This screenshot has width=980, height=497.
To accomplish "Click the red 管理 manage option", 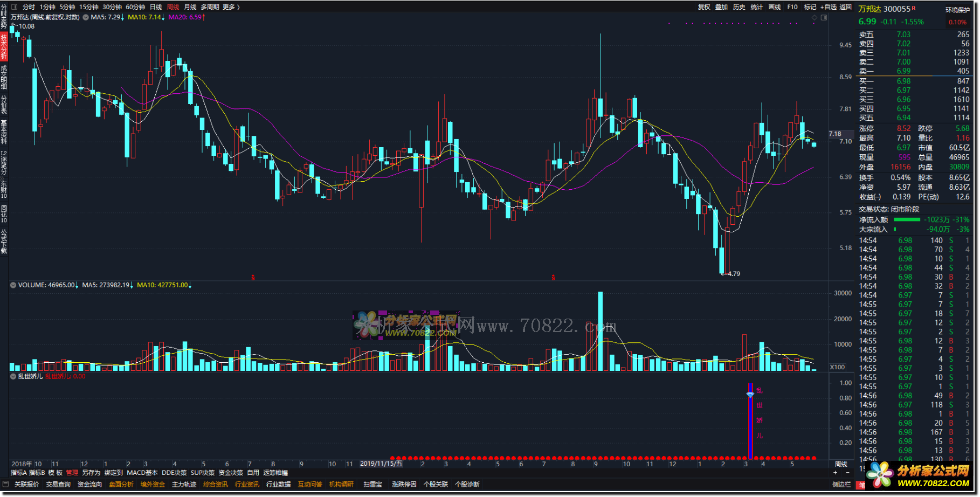I will click(72, 473).
